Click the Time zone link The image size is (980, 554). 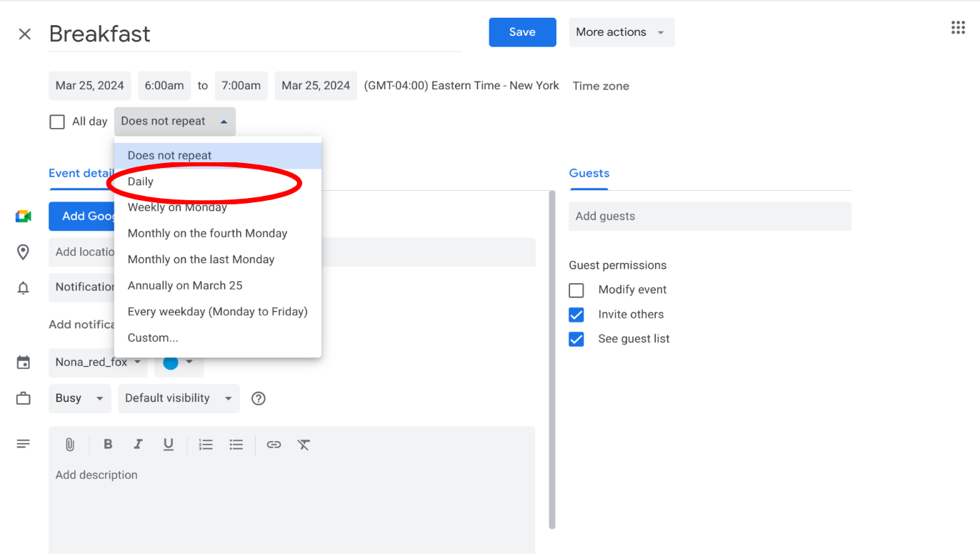click(x=601, y=86)
